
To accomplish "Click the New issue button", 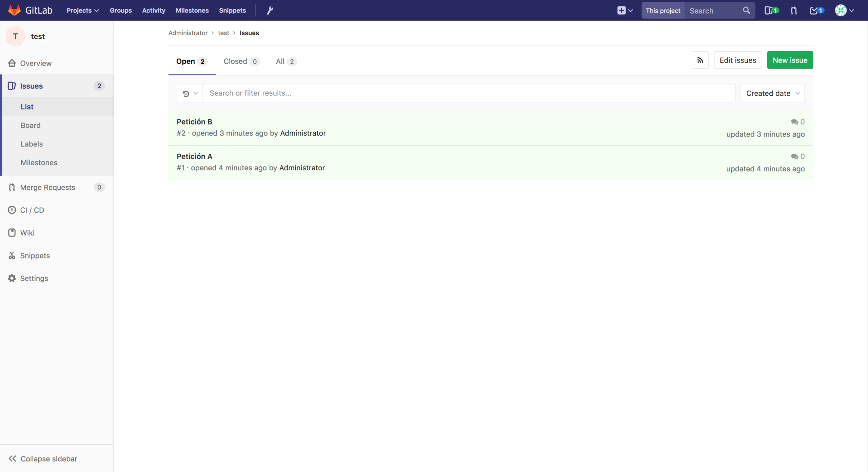I will pos(790,60).
